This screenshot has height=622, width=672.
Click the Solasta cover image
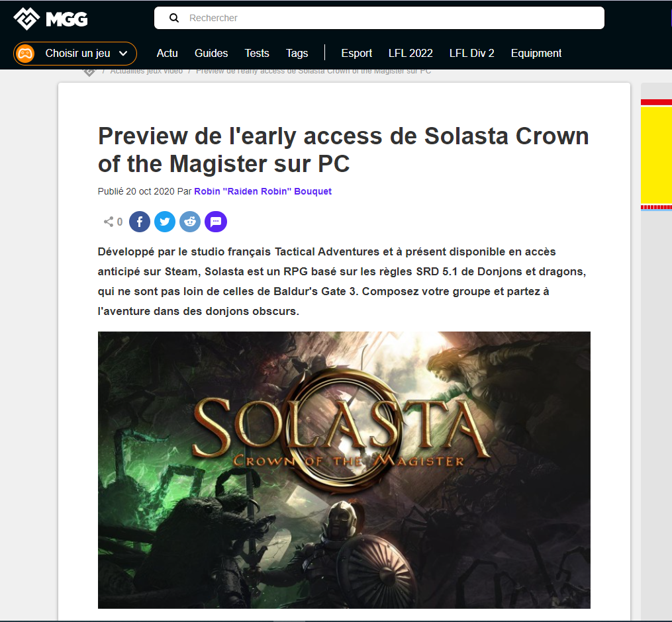pos(344,470)
